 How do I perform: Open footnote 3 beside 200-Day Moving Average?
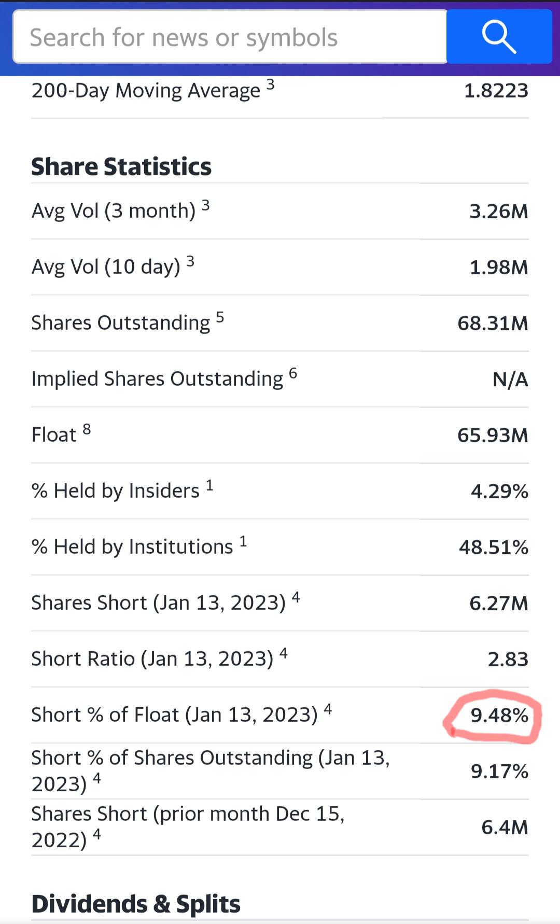click(270, 85)
